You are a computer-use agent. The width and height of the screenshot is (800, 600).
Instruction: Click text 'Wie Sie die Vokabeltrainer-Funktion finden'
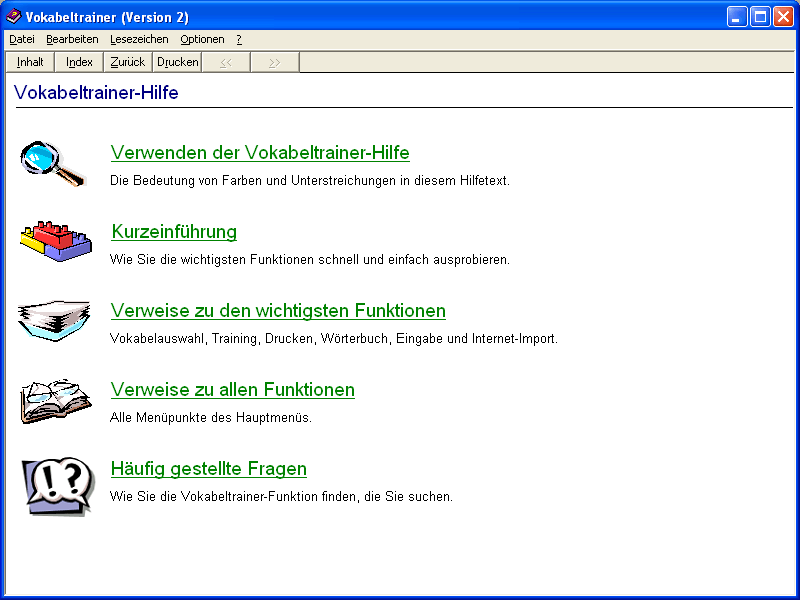[x=234, y=497]
